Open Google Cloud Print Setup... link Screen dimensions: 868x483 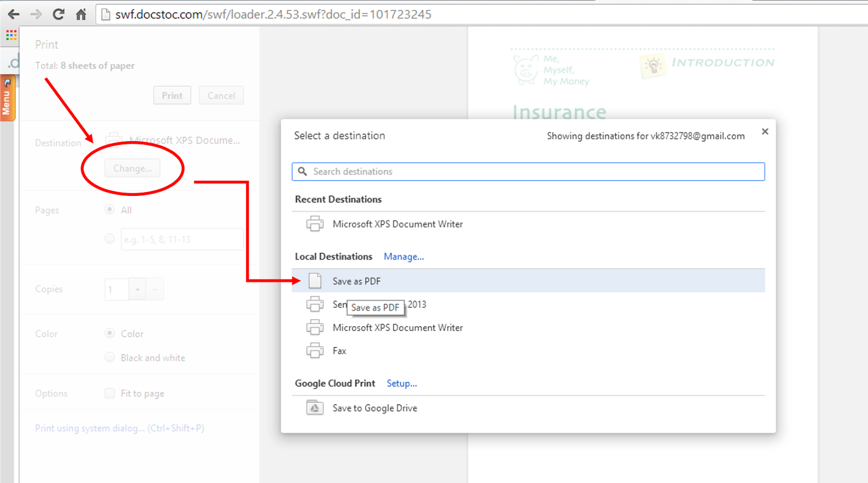[402, 383]
